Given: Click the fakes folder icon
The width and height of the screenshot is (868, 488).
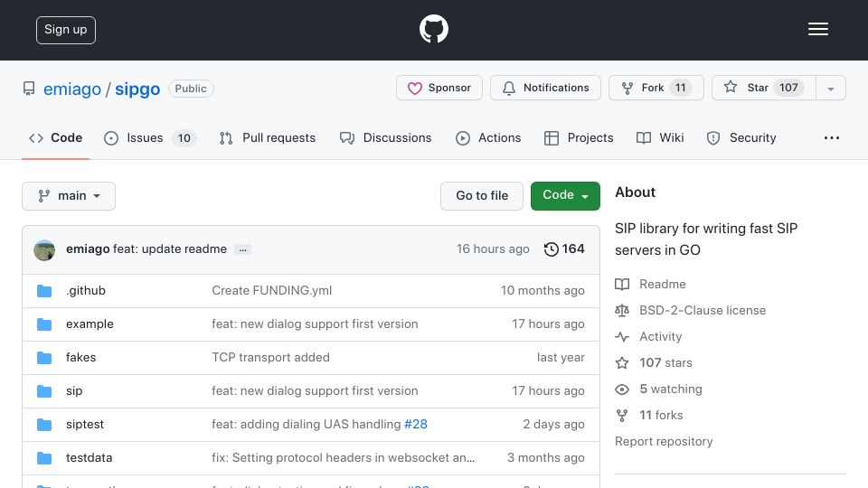Looking at the screenshot, I should 44,358.
